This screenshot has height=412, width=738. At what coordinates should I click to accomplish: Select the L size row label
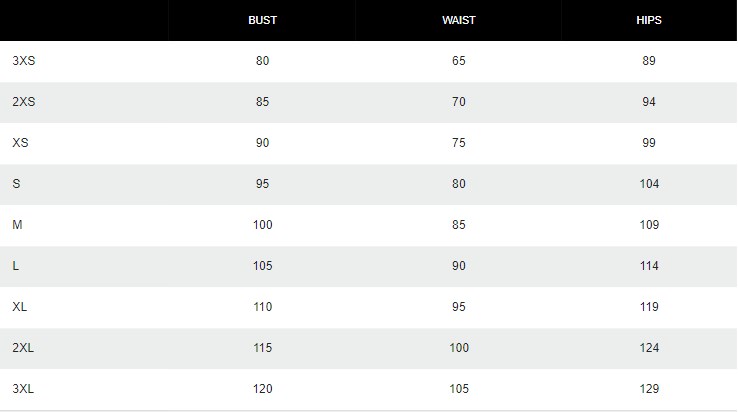(16, 266)
